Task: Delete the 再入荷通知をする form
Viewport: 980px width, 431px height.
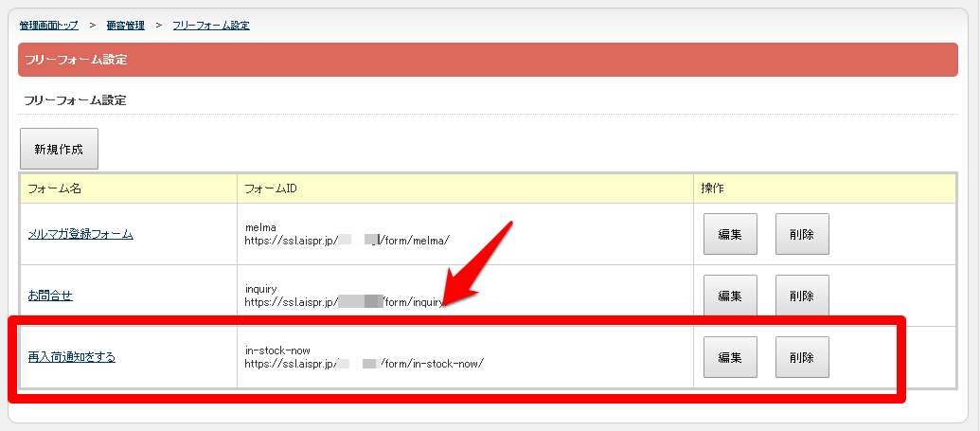Action: (802, 357)
